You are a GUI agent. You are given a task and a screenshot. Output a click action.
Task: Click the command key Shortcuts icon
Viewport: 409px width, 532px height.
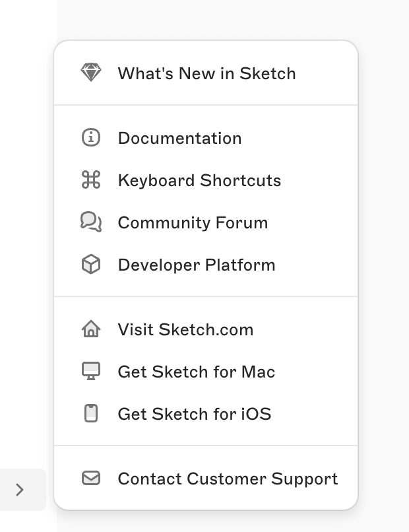91,180
